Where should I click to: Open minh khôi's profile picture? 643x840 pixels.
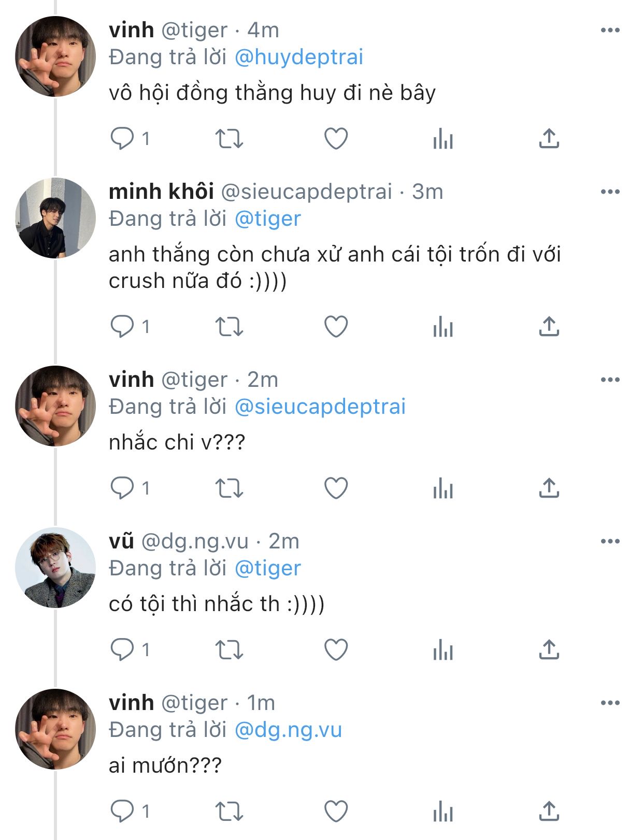coord(55,218)
